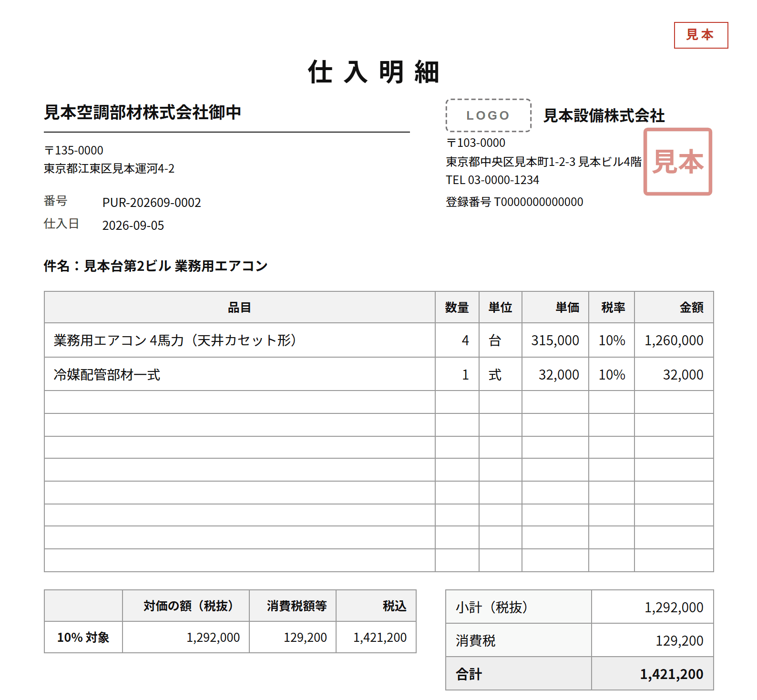Click the 品目 column header
The width and height of the screenshot is (757, 700).
pos(239,307)
